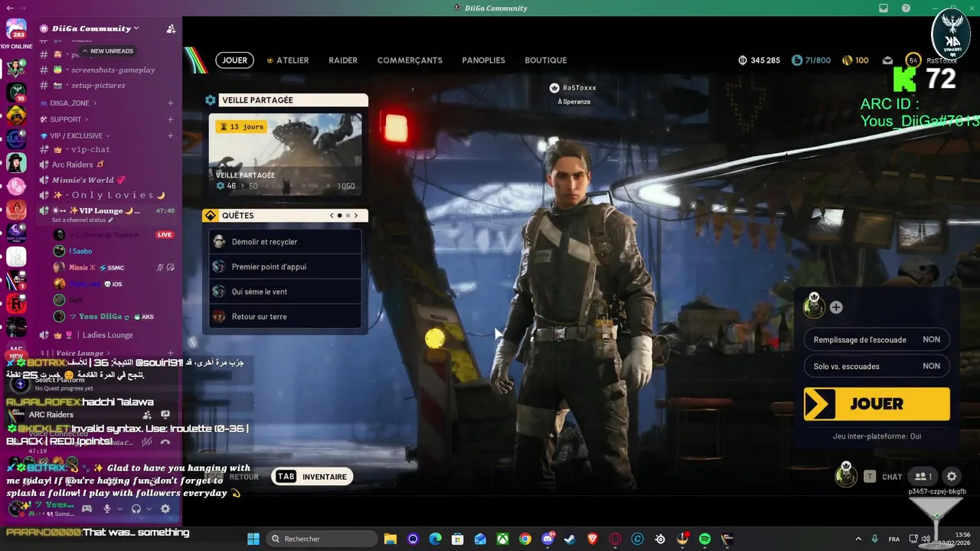Add channel to VIP / EXCLUSIVE category
The image size is (980, 551).
pyautogui.click(x=171, y=135)
